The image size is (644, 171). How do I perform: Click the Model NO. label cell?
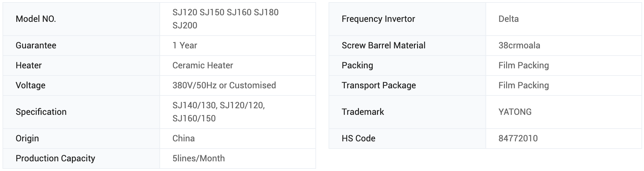point(36,19)
